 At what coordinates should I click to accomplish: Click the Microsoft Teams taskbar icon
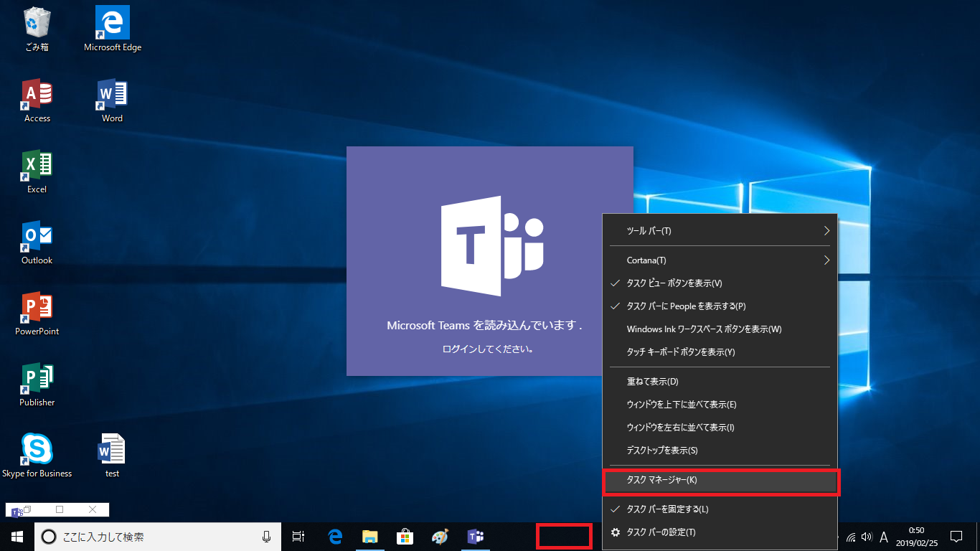[x=475, y=537]
